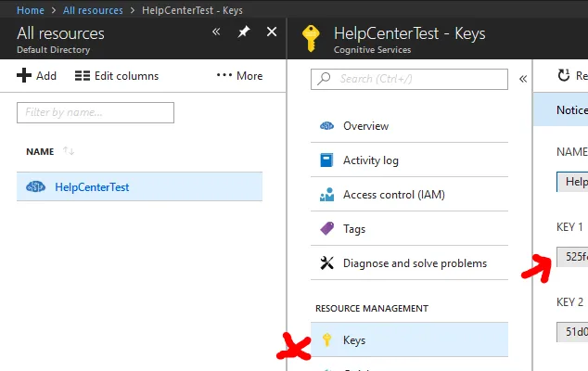Expand the More options menu

239,75
